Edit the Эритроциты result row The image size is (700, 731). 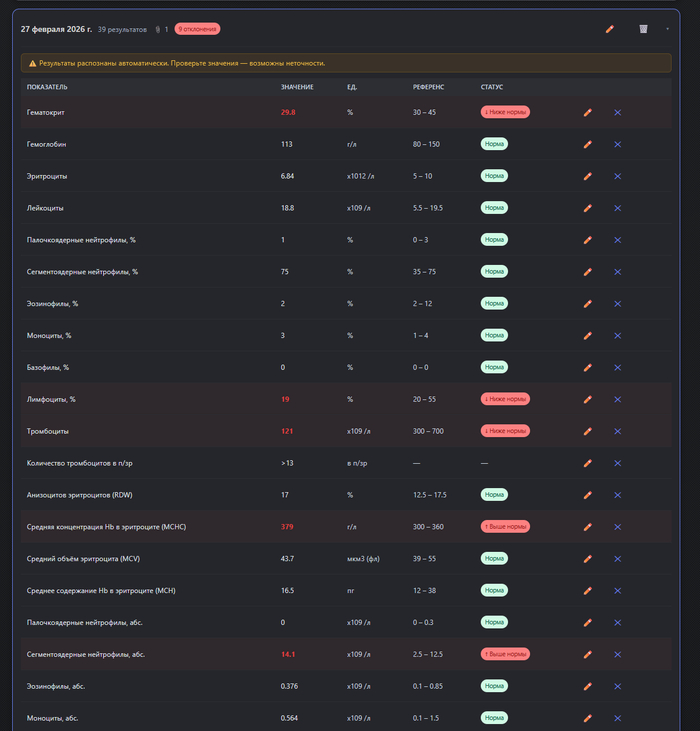[587, 176]
